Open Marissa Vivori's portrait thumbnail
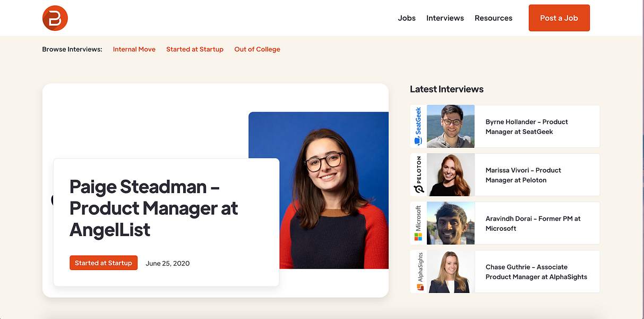This screenshot has height=319, width=644. coord(451,175)
